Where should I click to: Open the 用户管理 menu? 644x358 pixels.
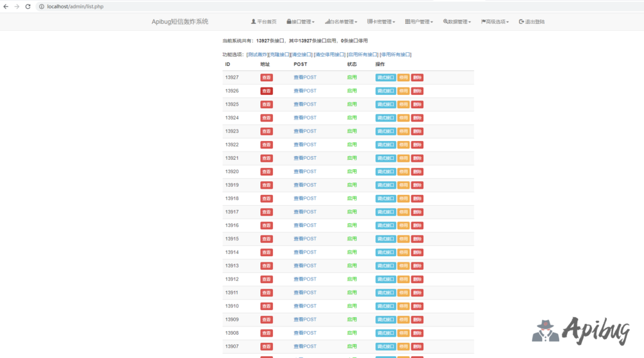(x=419, y=21)
